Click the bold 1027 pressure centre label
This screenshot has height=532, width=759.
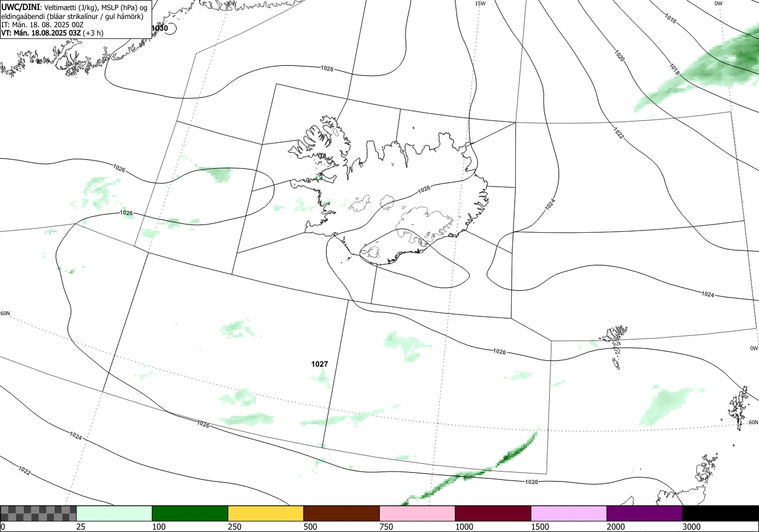[320, 364]
